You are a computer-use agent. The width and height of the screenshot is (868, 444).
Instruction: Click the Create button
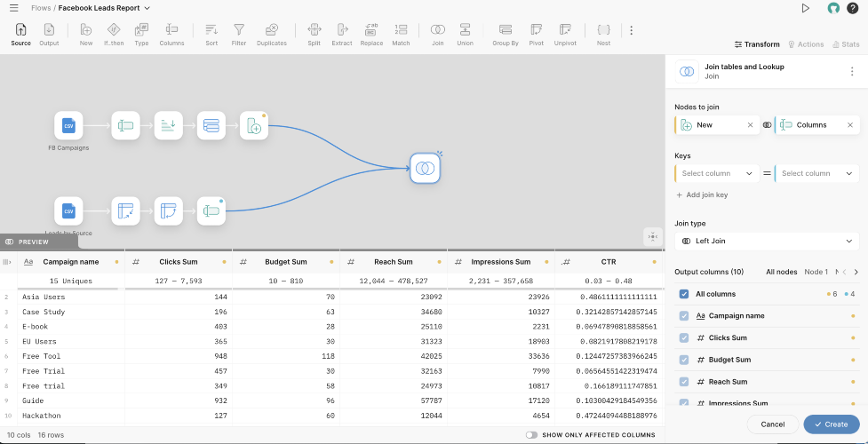point(832,424)
